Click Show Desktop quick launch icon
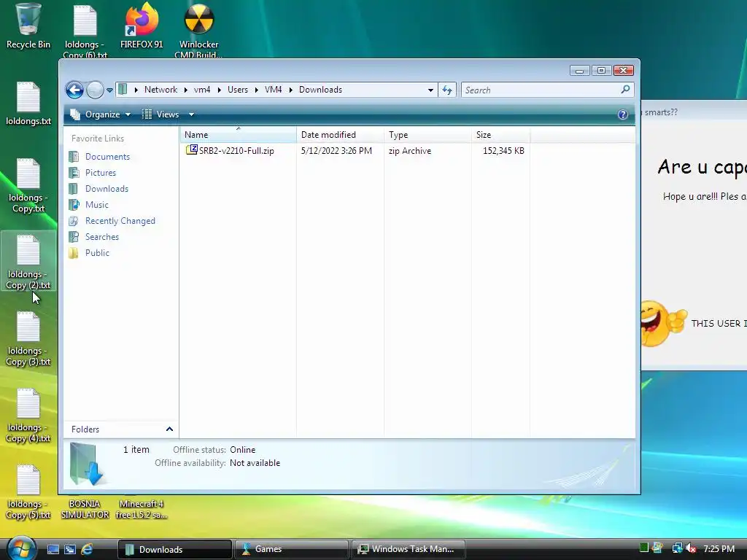747x560 pixels. [x=53, y=549]
